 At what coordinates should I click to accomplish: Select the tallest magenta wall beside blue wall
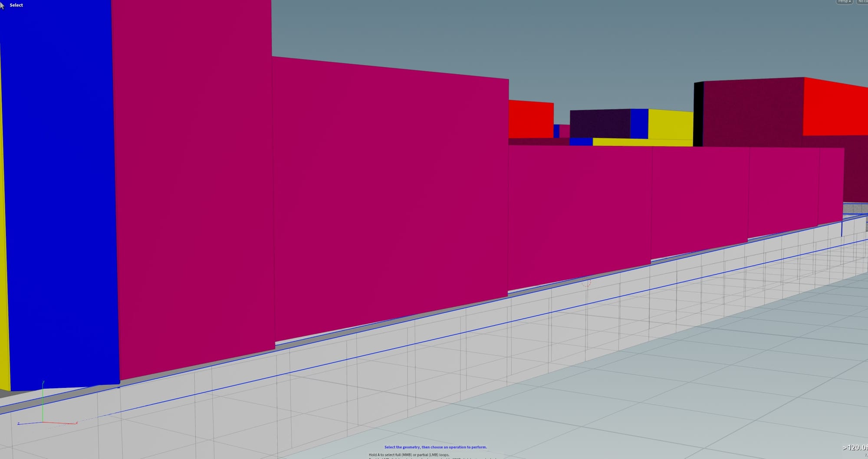[x=193, y=187]
